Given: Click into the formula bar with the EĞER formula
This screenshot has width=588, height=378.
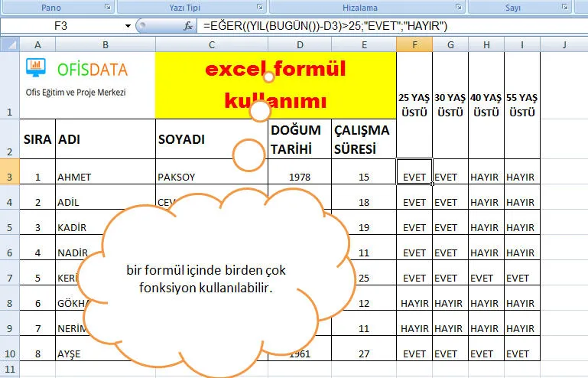Looking at the screenshot, I should click(382, 26).
